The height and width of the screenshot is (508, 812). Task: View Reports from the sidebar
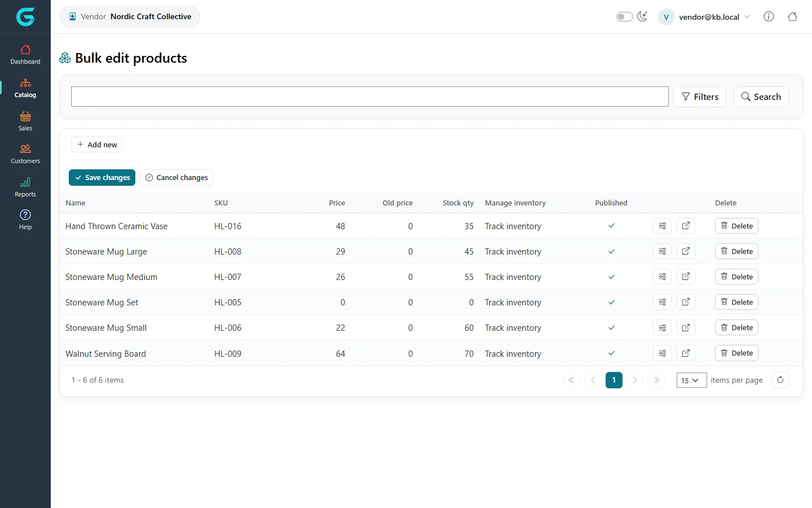[x=25, y=187]
